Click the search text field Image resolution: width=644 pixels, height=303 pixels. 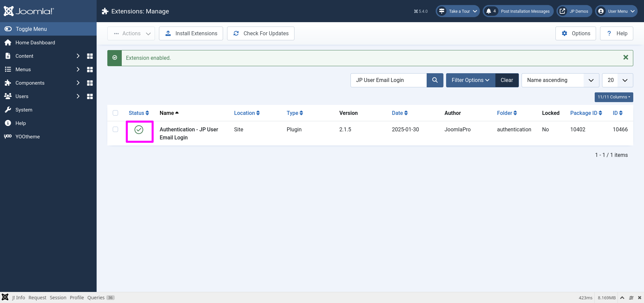[388, 80]
